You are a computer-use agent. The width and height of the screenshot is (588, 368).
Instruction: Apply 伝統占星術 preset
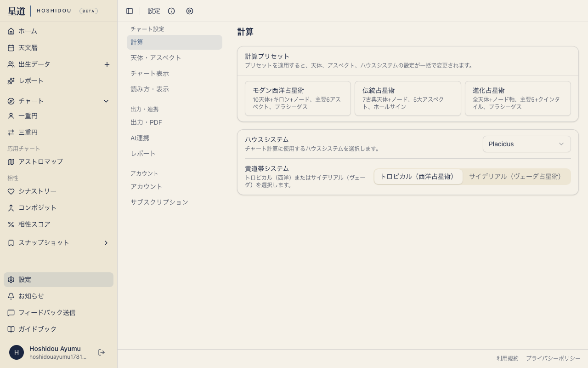pyautogui.click(x=408, y=98)
